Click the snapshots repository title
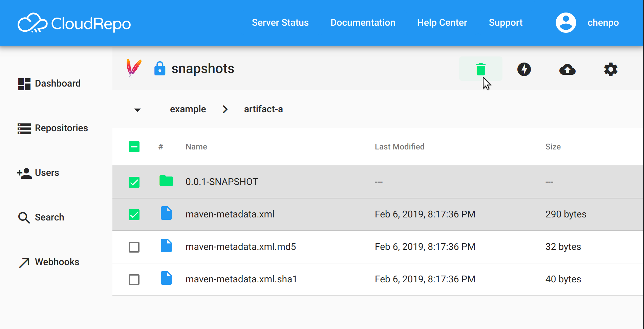644x329 pixels. coord(203,69)
